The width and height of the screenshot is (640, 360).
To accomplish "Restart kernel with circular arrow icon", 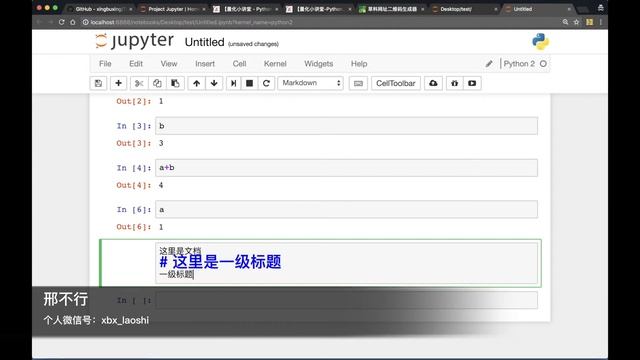I will click(x=266, y=83).
